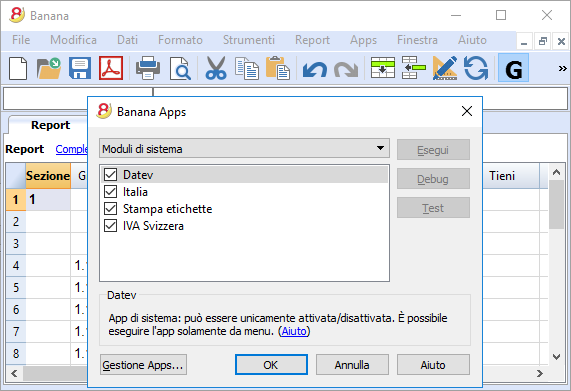Open Gestione Apps...
The height and width of the screenshot is (391, 571).
pos(143,365)
